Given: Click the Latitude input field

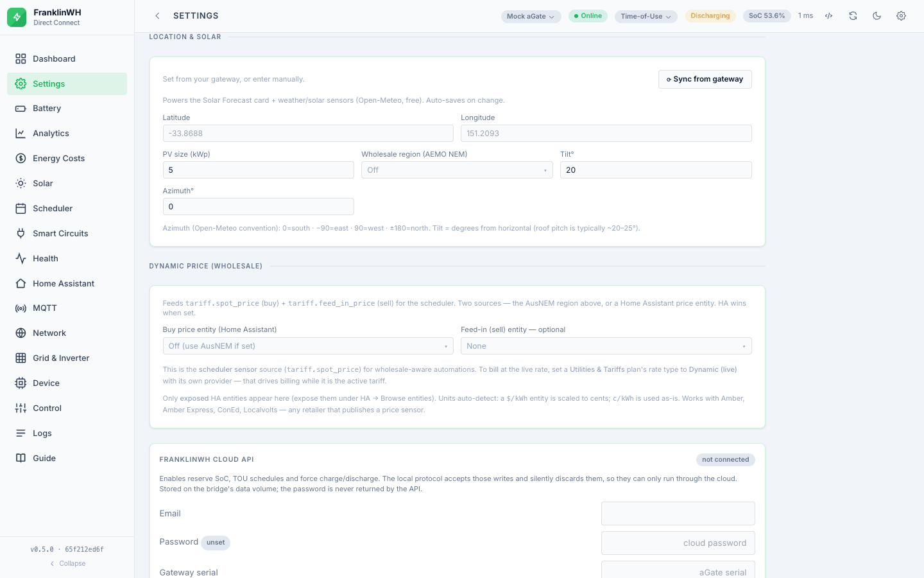Looking at the screenshot, I should click(308, 134).
